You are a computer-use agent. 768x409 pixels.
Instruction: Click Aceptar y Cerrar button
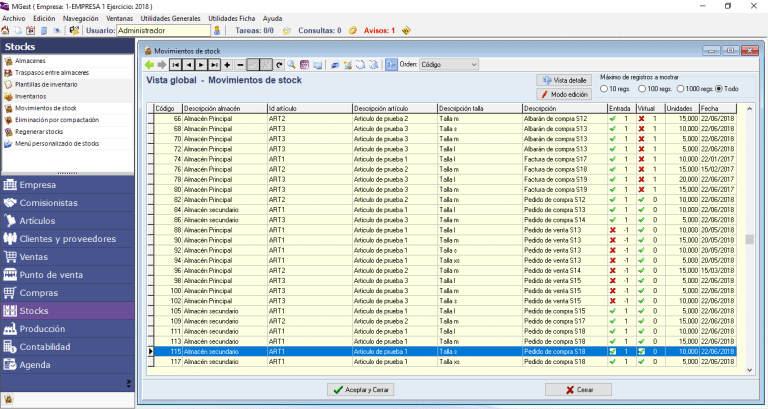coord(360,390)
